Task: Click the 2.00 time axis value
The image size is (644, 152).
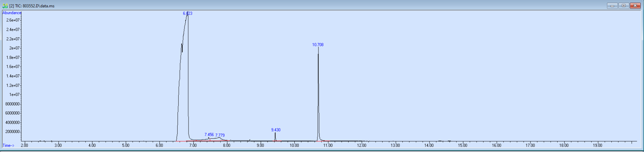Action: 25,145
